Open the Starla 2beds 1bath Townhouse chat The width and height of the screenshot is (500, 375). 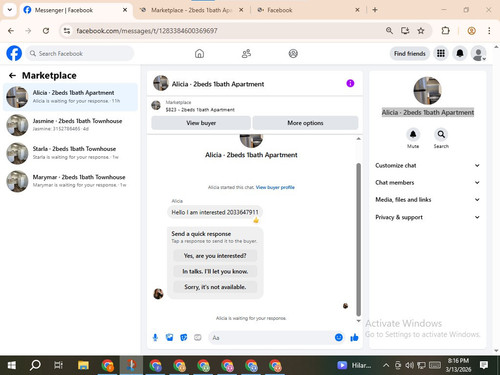click(70, 153)
